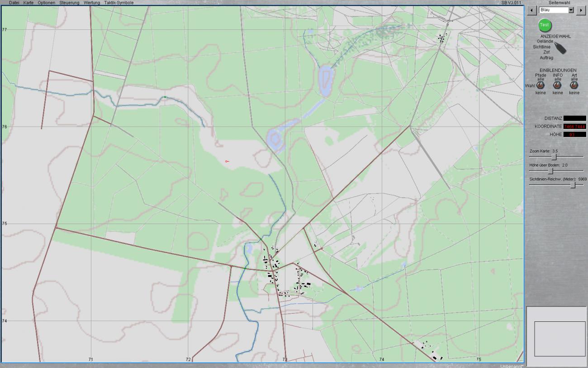The image size is (588, 368).
Task: Click the green Test button
Action: 545,25
